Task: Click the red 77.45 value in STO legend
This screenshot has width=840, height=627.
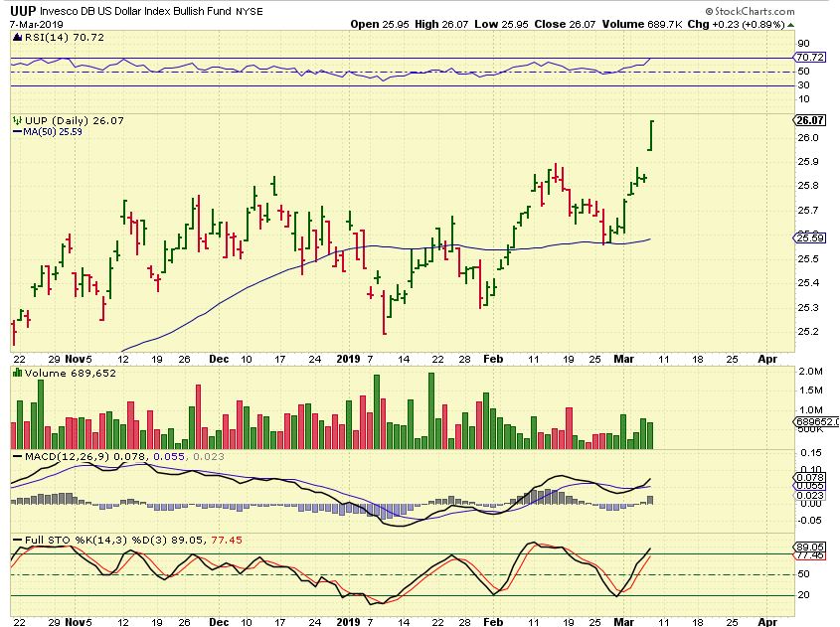Action: pyautogui.click(x=227, y=541)
